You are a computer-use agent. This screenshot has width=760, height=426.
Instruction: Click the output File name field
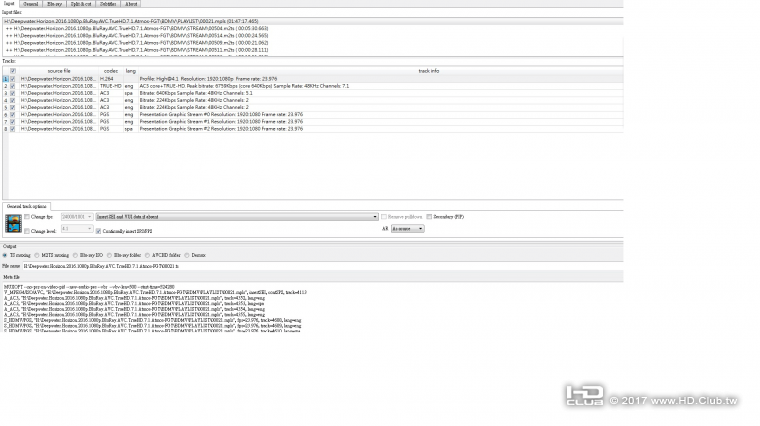point(322,266)
